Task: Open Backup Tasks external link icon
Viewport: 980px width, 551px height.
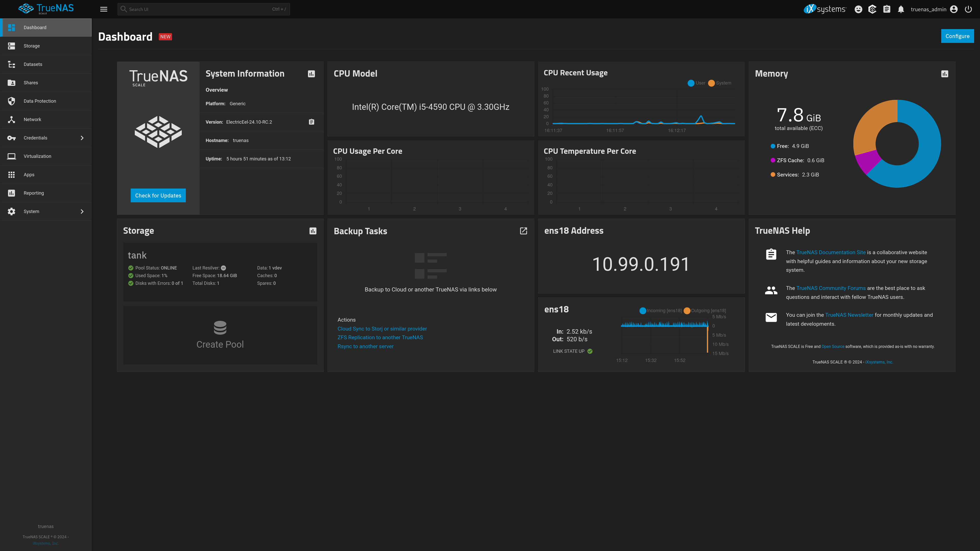Action: tap(524, 231)
